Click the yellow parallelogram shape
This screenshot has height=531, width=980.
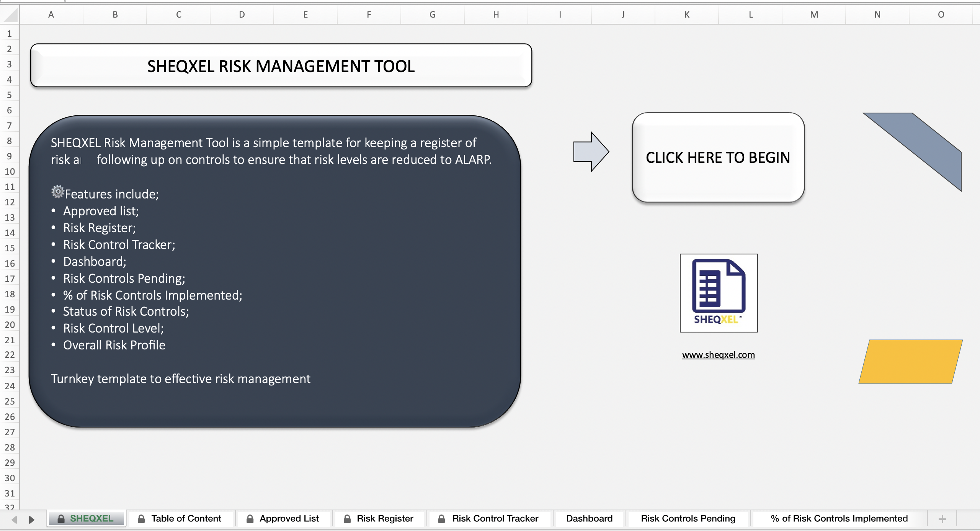(911, 361)
